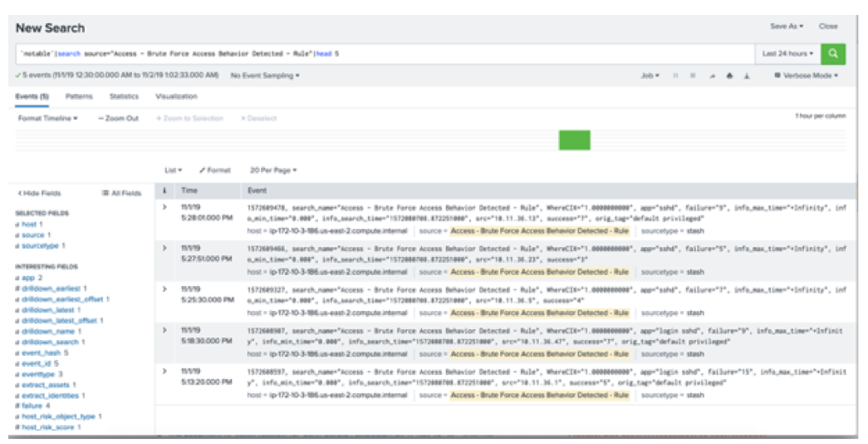
Task: Click sourcetype = stash in 5:13:20 PM event
Action: coord(673,395)
